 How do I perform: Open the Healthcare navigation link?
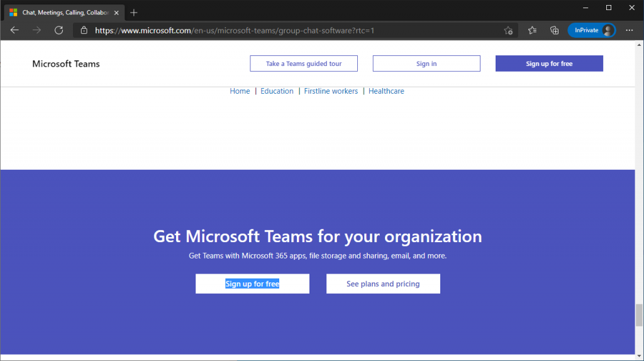click(386, 91)
